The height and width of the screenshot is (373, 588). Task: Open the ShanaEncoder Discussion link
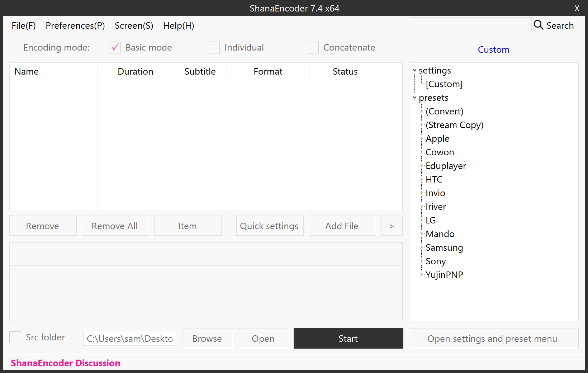pyautogui.click(x=66, y=363)
